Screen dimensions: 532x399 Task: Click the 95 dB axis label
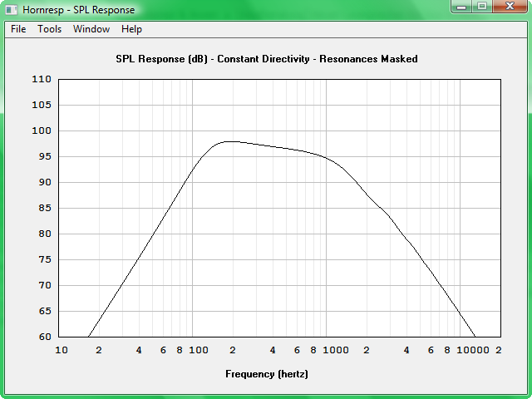tap(45, 156)
